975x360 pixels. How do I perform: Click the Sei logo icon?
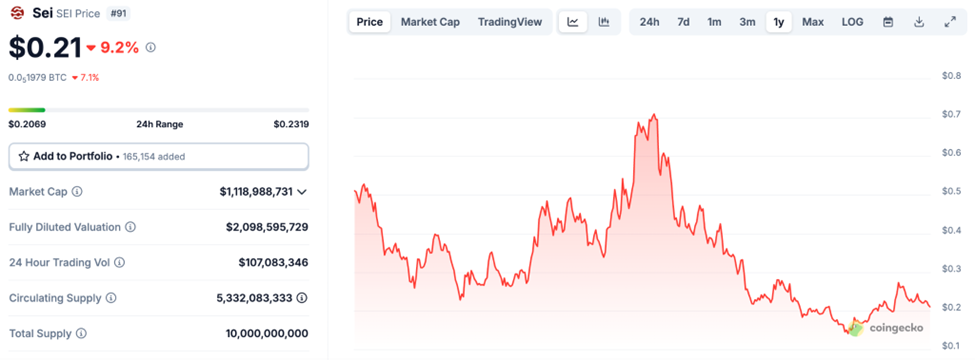click(x=17, y=13)
